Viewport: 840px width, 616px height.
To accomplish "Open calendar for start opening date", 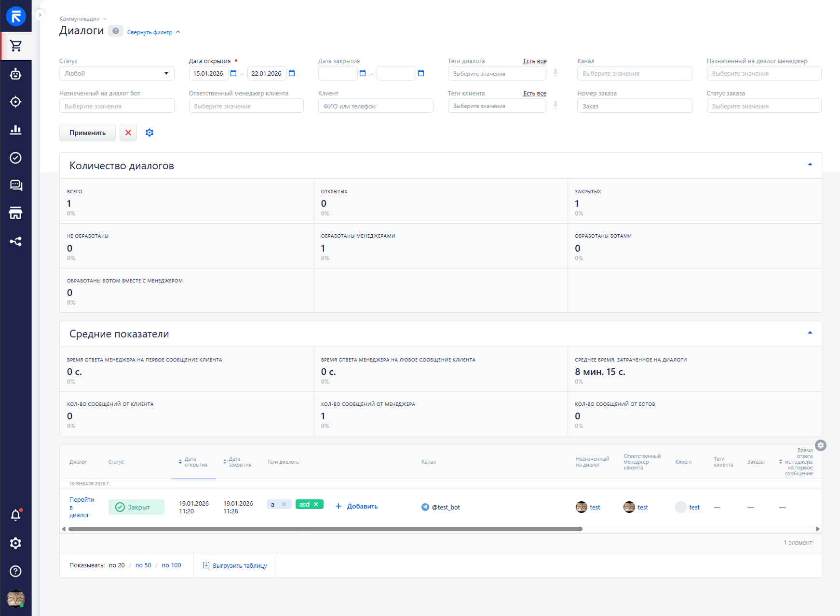I will [x=234, y=73].
